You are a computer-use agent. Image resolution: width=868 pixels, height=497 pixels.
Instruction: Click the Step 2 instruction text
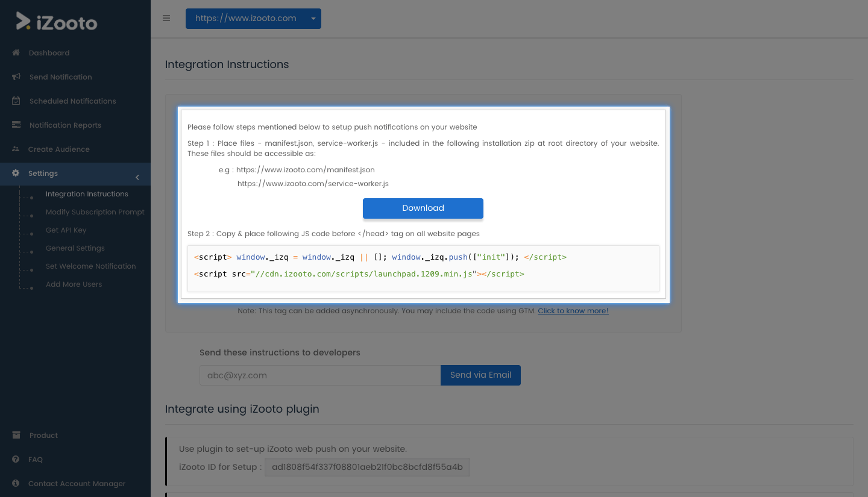tap(333, 234)
